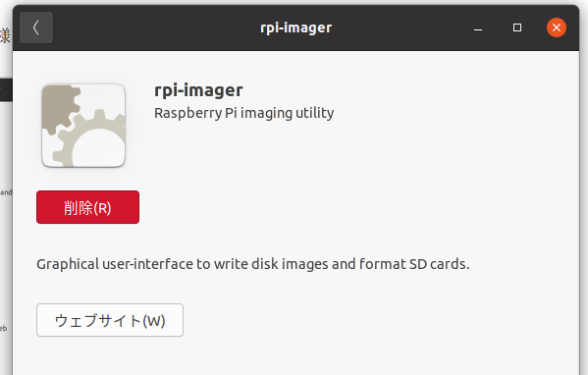Click the Graphical user-interface description text

(252, 264)
